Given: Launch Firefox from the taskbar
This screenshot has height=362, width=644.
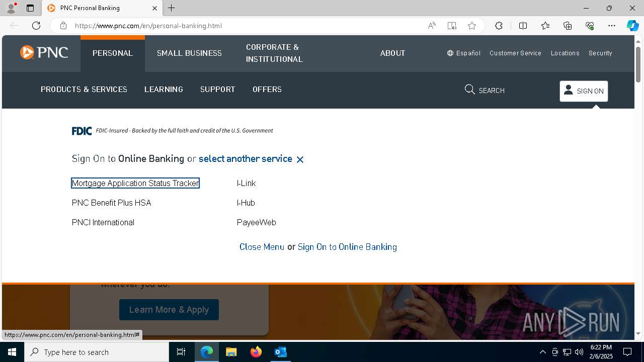Looking at the screenshot, I should point(256,352).
